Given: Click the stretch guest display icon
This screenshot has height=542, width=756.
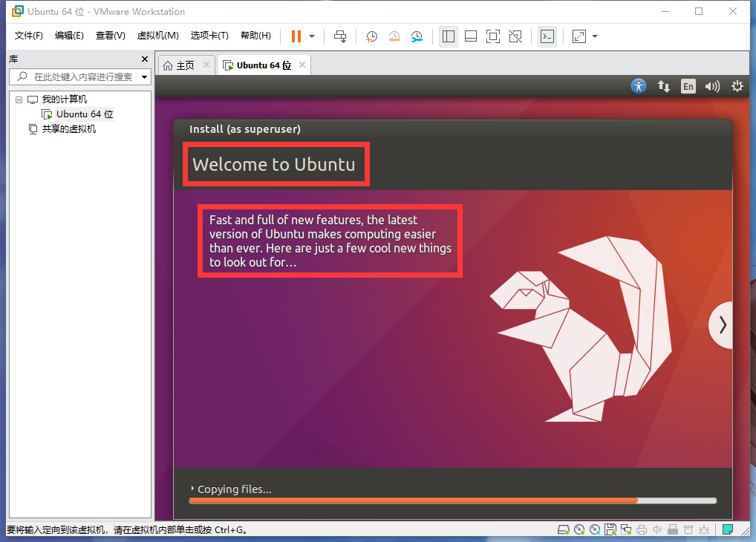Looking at the screenshot, I should coord(579,36).
